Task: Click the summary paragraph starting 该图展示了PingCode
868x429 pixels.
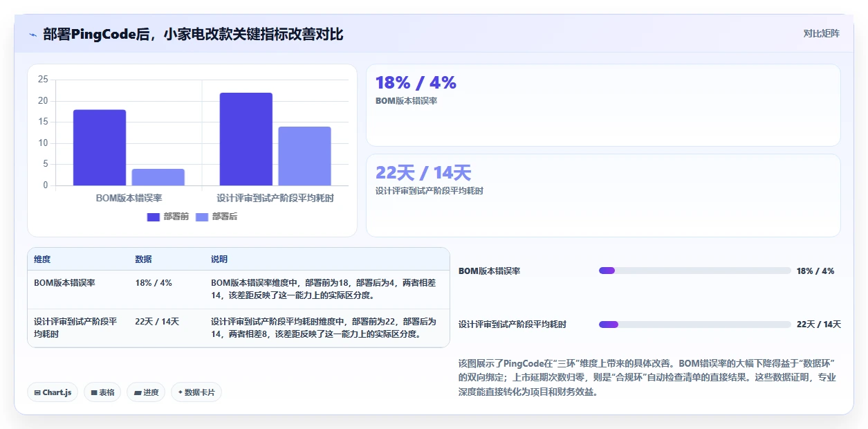Action: tap(647, 377)
